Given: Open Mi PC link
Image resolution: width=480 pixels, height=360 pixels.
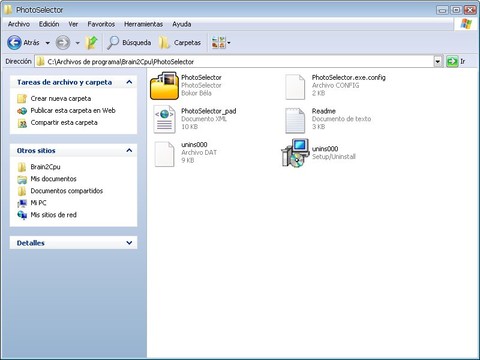Looking at the screenshot, I should click(x=38, y=203).
